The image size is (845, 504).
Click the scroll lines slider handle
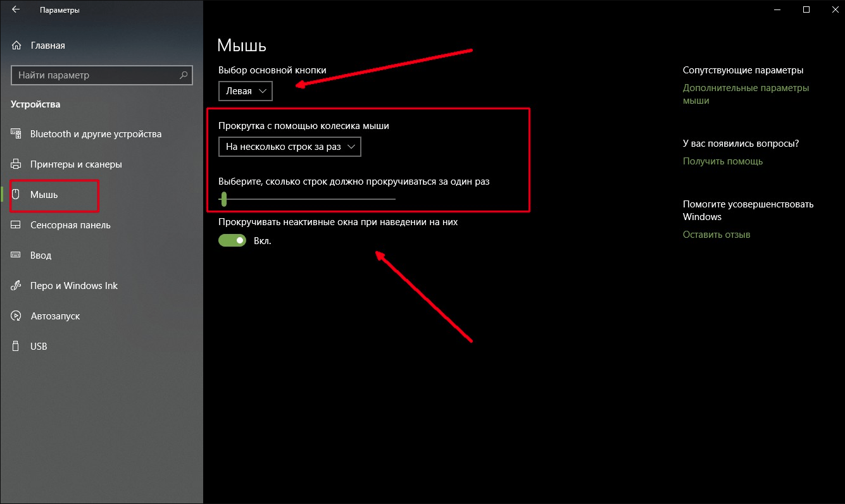[x=223, y=199]
